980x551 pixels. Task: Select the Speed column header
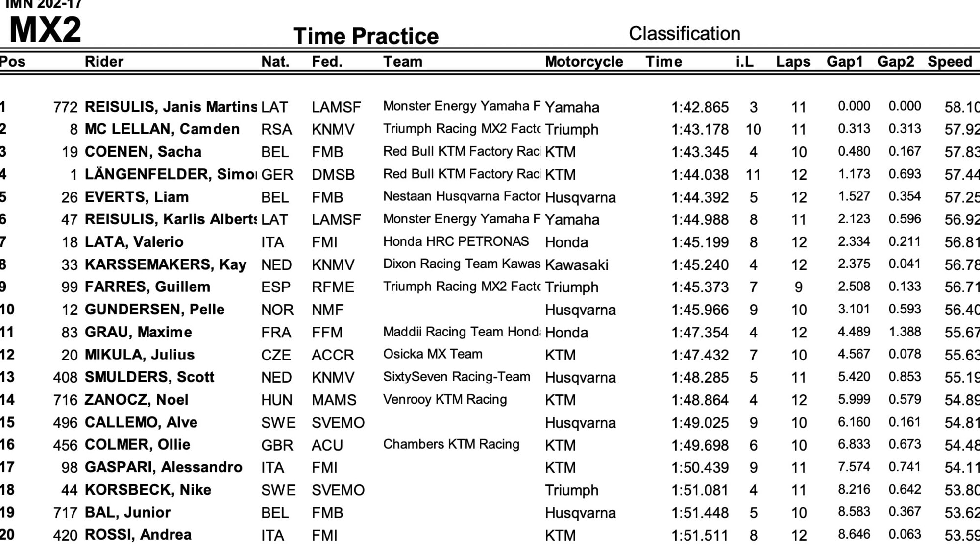(950, 62)
